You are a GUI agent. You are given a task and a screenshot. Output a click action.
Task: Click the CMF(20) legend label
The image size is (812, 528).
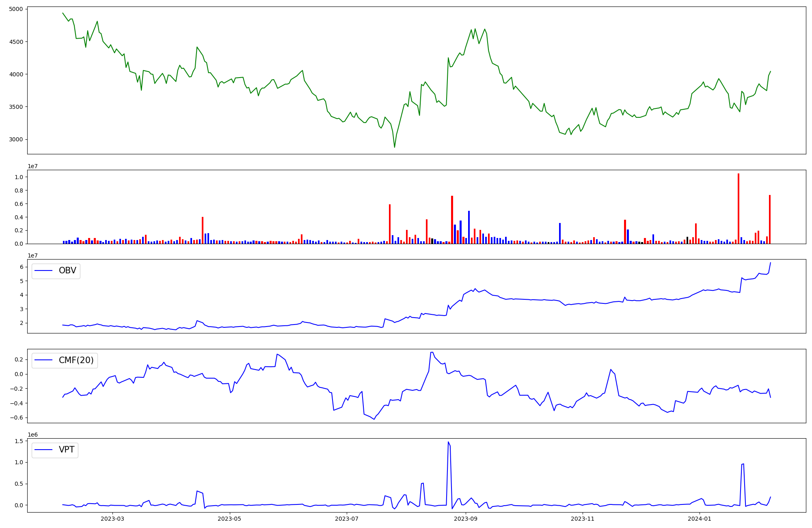pyautogui.click(x=76, y=360)
